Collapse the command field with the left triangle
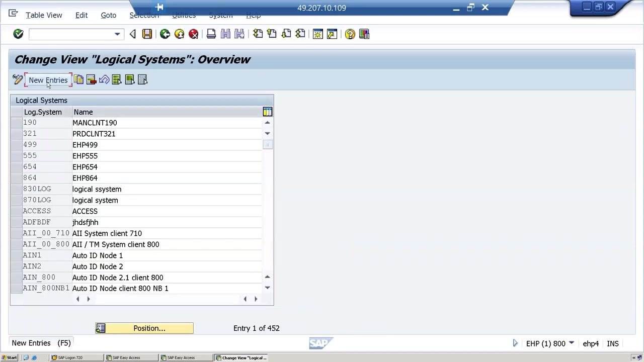 pyautogui.click(x=132, y=34)
